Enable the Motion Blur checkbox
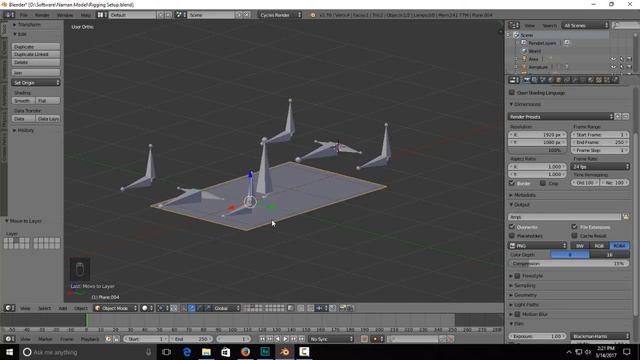Image resolution: width=640 pixels, height=360 pixels. (x=518, y=314)
